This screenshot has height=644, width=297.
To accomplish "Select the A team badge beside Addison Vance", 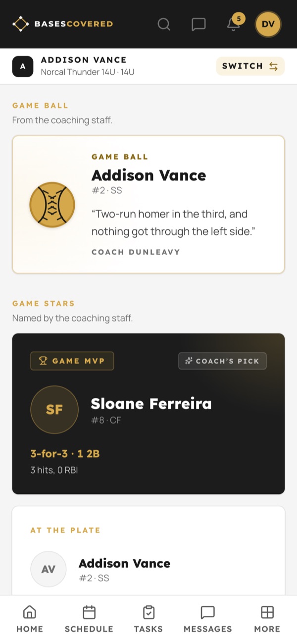I will 23,66.
